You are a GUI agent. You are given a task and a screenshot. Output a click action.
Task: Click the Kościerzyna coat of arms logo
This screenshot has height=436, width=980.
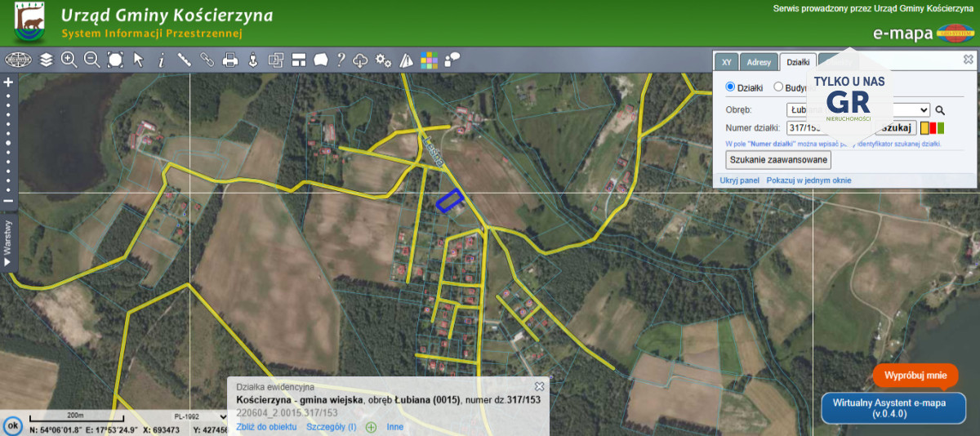point(29,23)
